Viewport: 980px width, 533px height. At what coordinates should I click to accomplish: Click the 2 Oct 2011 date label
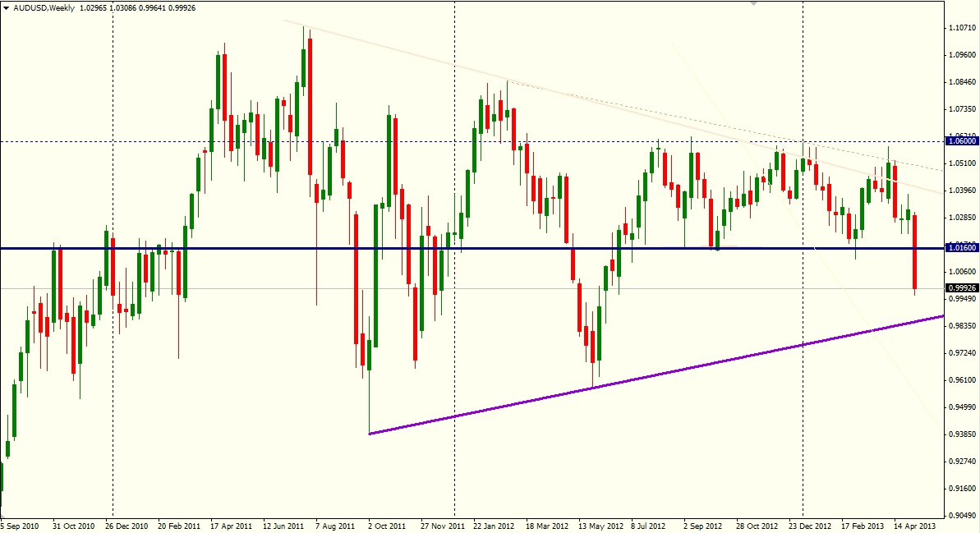tap(386, 525)
